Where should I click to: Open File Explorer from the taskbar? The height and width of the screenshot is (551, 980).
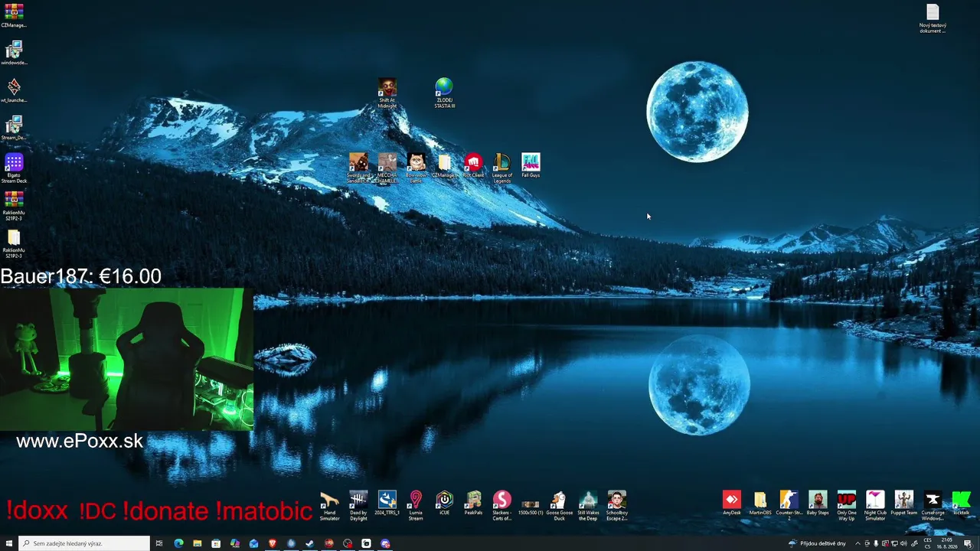tap(197, 543)
